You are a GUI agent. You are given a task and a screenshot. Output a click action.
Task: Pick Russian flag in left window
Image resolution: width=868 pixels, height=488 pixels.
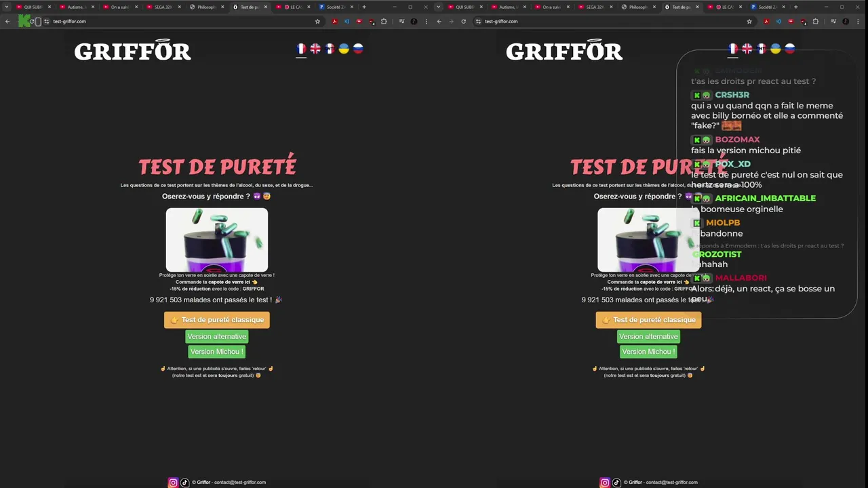pyautogui.click(x=358, y=49)
